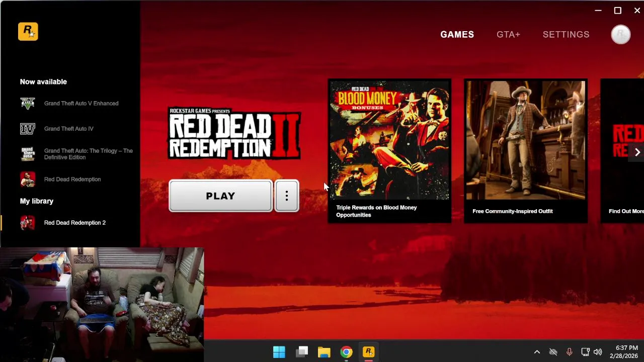
Task: Open the three-dot game options menu
Action: click(x=287, y=196)
